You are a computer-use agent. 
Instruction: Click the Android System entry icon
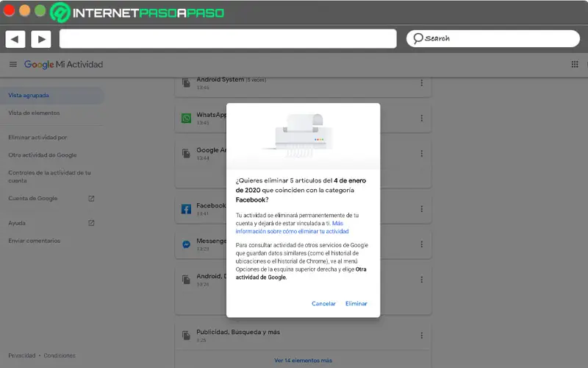[x=186, y=82]
